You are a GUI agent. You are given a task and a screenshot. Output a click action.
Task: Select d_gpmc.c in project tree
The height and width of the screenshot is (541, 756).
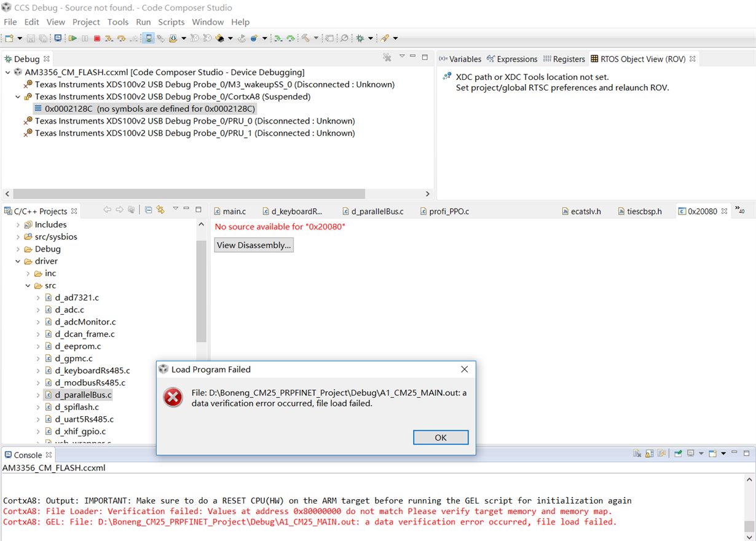pyautogui.click(x=74, y=358)
